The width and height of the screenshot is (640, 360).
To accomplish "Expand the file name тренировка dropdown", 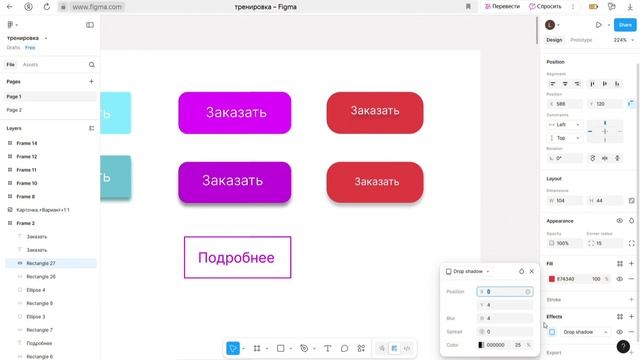I will pos(46,38).
